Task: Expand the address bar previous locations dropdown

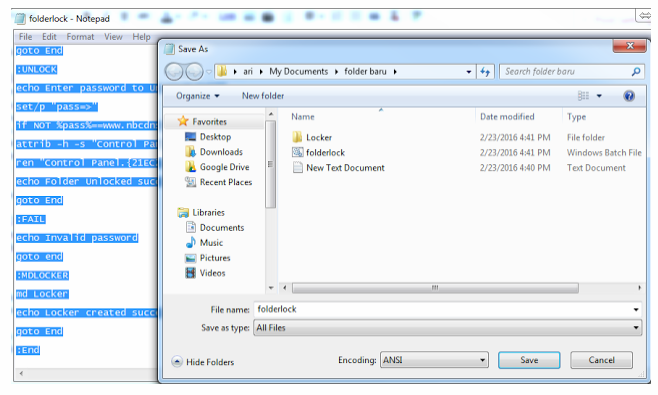Action: point(469,72)
